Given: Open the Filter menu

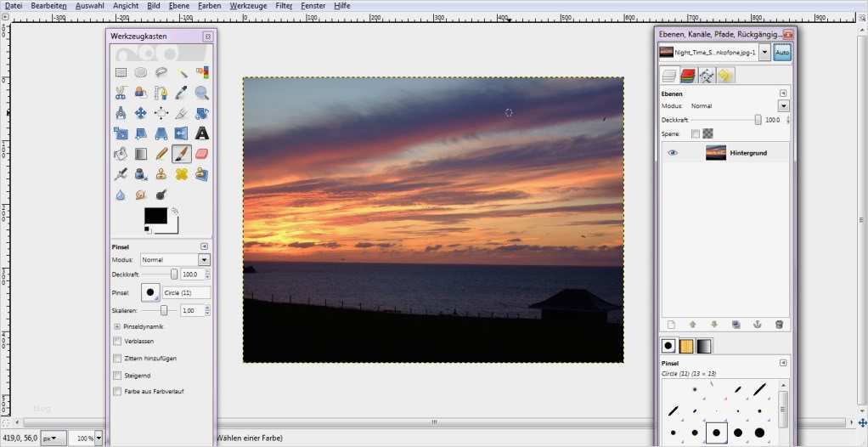Looking at the screenshot, I should pyautogui.click(x=284, y=6).
